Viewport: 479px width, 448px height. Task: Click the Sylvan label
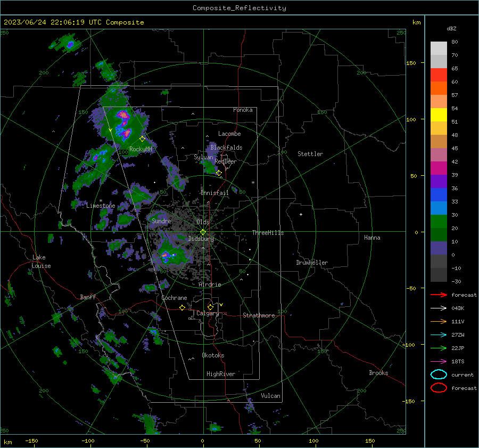tap(203, 157)
